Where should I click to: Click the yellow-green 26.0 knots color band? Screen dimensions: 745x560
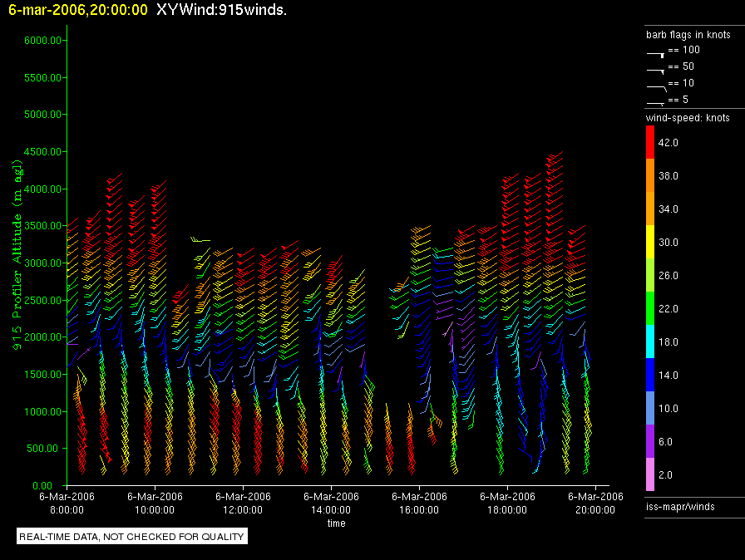tap(650, 275)
